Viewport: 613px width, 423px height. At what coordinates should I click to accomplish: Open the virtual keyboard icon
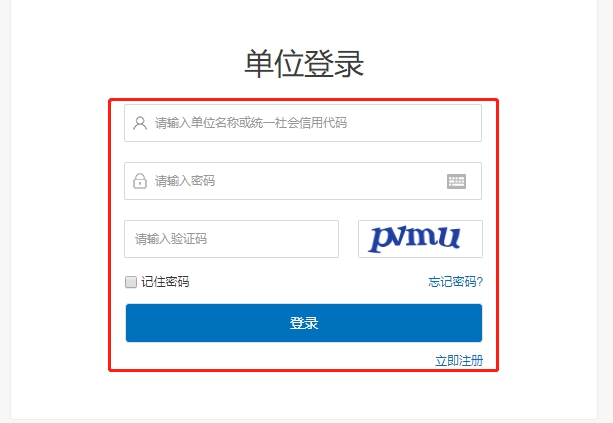(456, 181)
